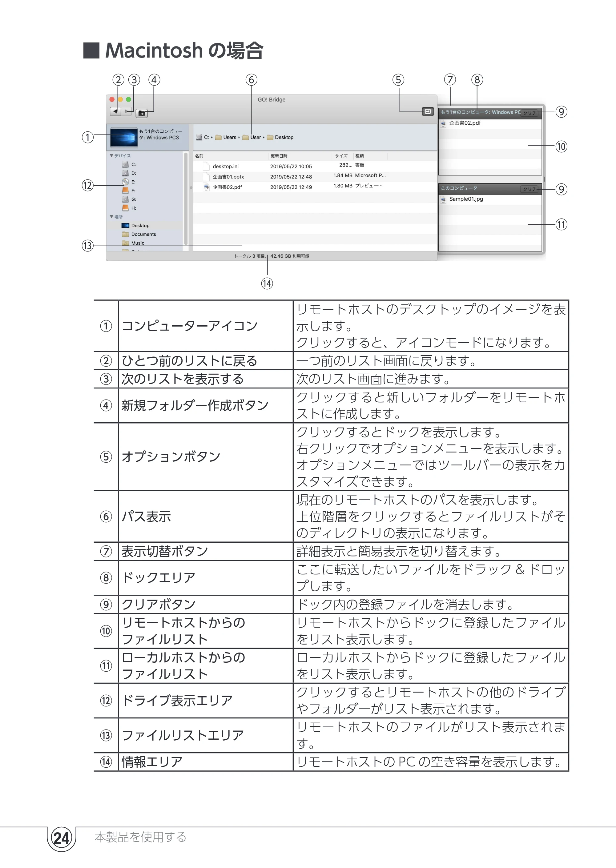The width and height of the screenshot is (616, 868).
Task: Sort files by the 更新日時 column
Action: [300, 156]
